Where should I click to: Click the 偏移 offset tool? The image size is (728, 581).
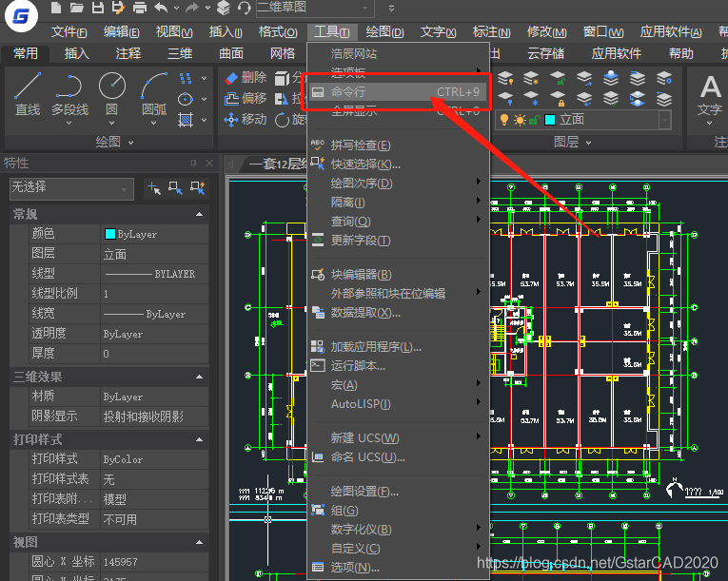(246, 98)
